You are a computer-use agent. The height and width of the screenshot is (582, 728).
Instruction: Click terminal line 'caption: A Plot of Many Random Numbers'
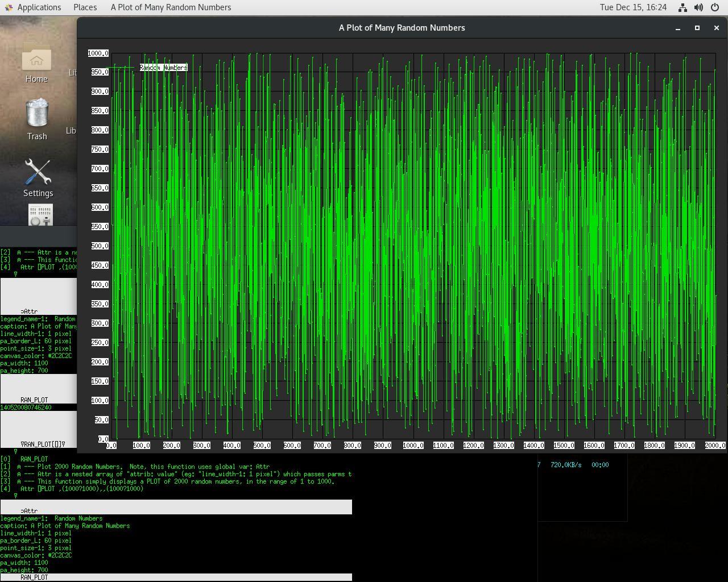coord(65,526)
